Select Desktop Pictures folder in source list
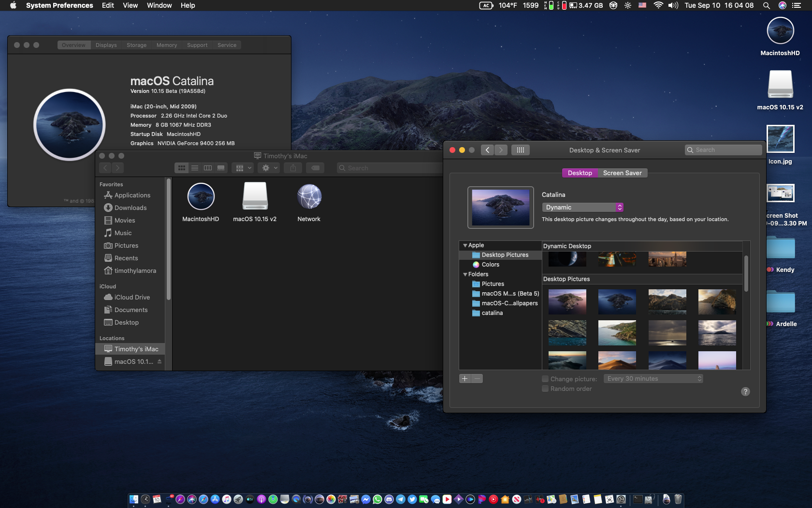The height and width of the screenshot is (508, 812). (x=500, y=255)
